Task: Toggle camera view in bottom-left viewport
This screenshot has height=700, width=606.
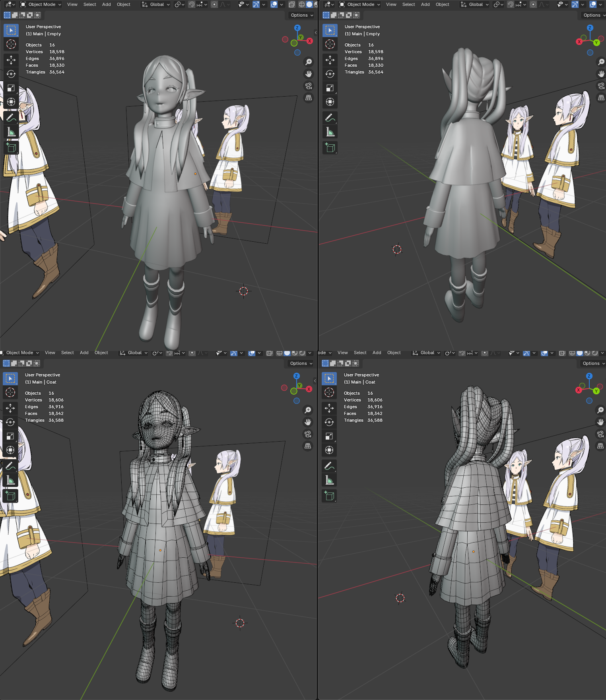Action: click(x=308, y=434)
